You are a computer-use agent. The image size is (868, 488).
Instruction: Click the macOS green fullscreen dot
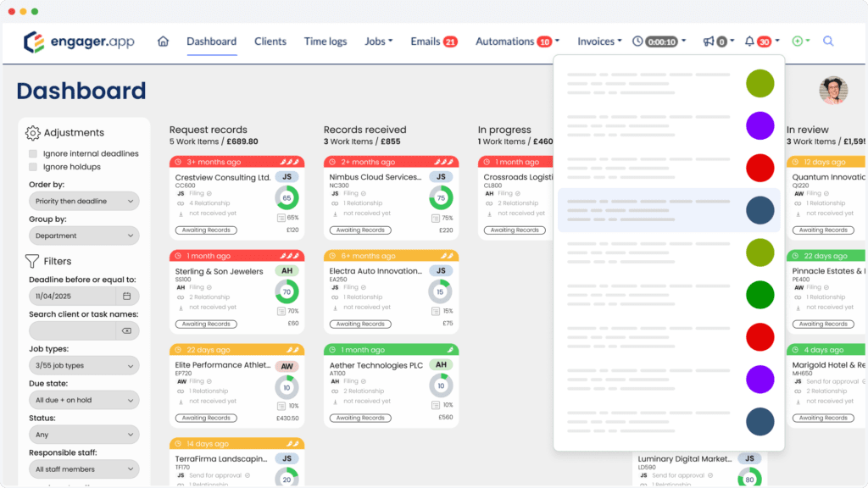tap(35, 11)
